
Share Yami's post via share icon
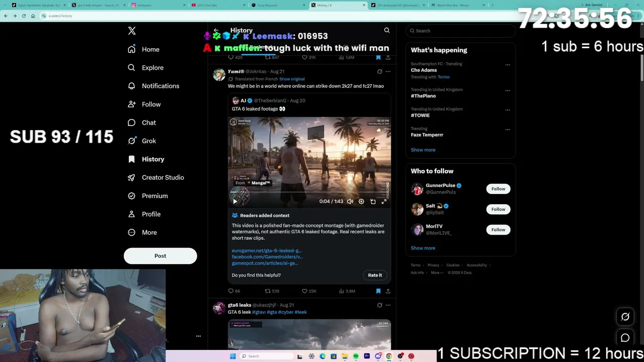388,291
